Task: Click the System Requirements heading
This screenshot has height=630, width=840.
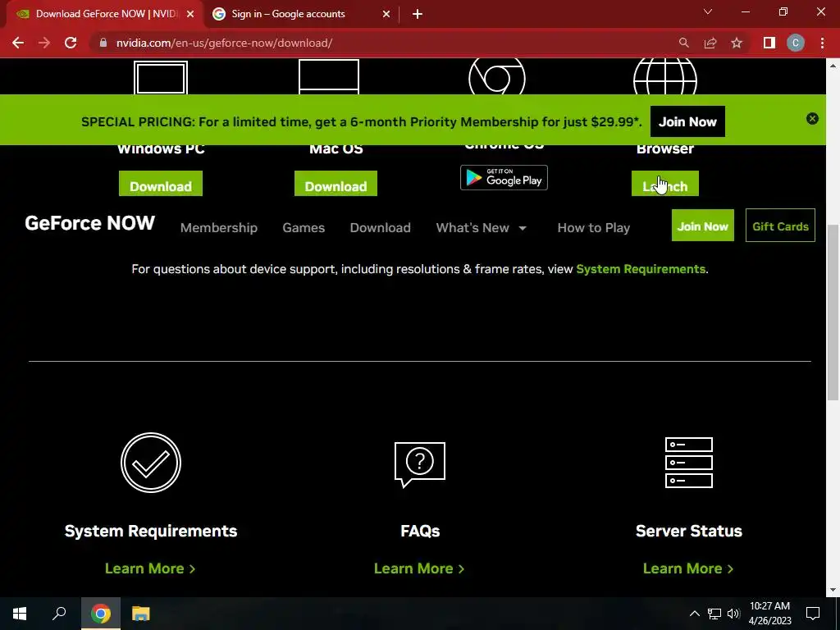Action: point(151,531)
